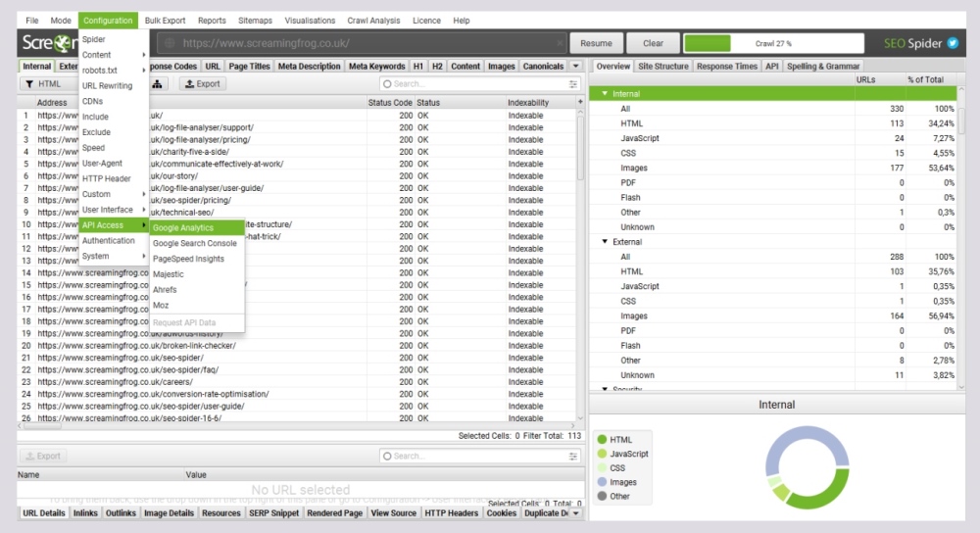Image resolution: width=980 pixels, height=533 pixels.
Task: Click the tree view sitemap icon
Action: click(x=158, y=84)
